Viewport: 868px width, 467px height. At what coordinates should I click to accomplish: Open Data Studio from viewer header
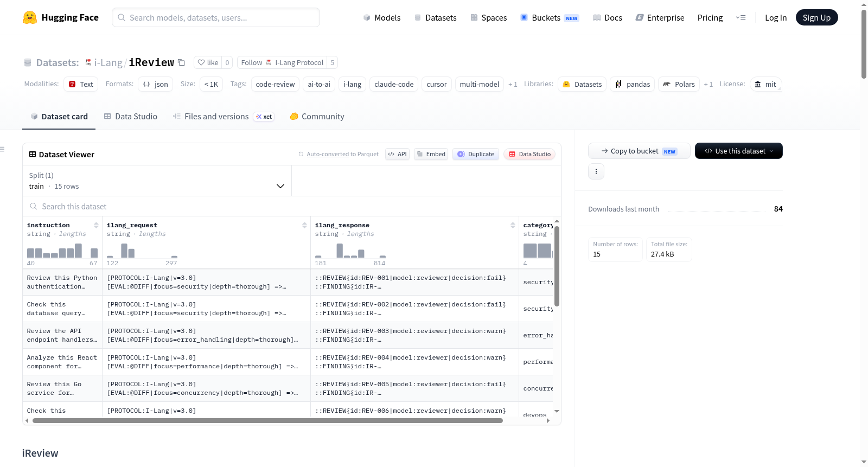point(529,155)
